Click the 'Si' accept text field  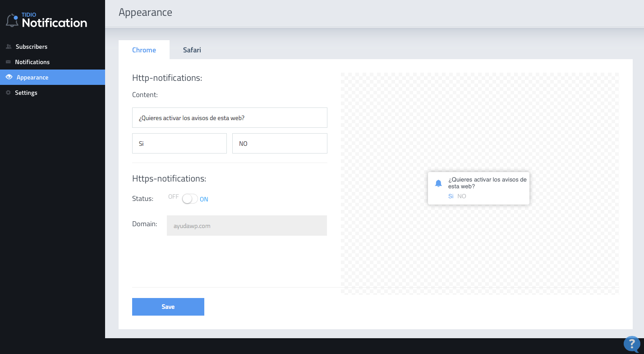tap(179, 144)
